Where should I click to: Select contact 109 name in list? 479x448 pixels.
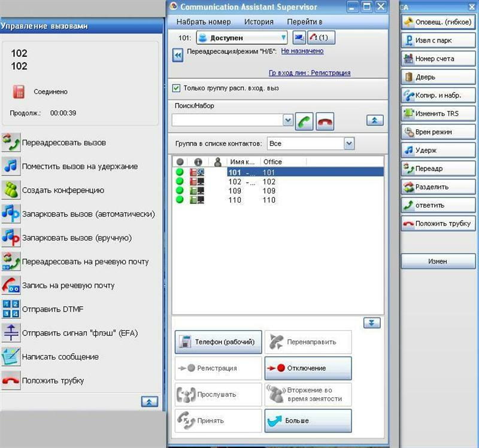235,191
